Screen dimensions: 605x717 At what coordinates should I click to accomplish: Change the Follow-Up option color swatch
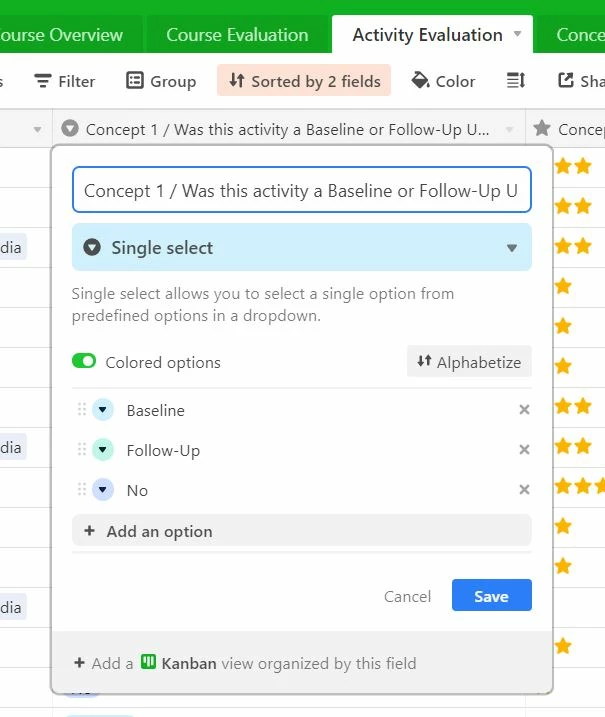(102, 449)
